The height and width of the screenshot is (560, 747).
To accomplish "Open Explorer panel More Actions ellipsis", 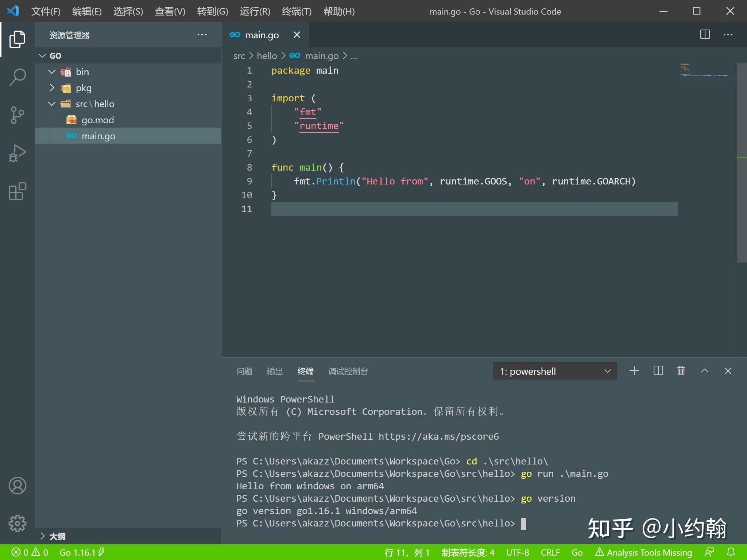I will 202,35.
